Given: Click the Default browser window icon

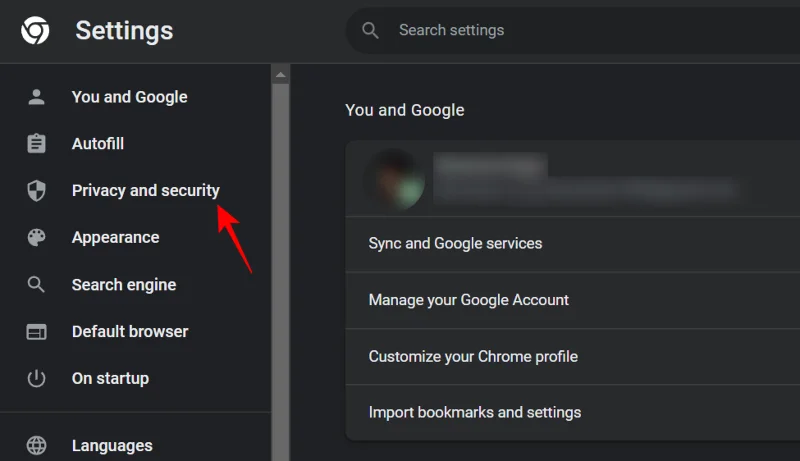Looking at the screenshot, I should coord(37,332).
